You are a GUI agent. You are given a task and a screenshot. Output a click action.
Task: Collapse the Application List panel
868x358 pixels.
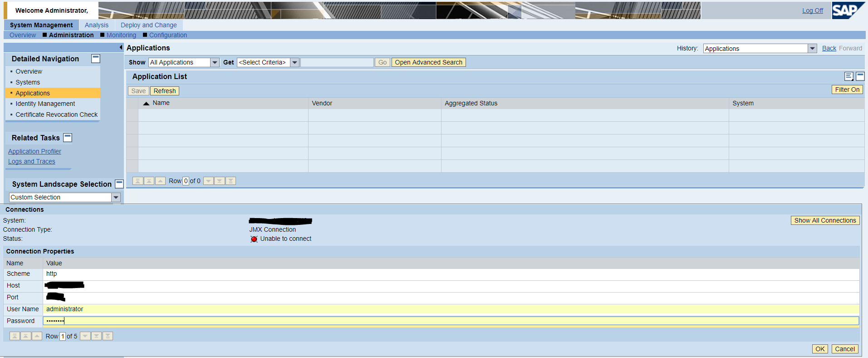pos(860,76)
